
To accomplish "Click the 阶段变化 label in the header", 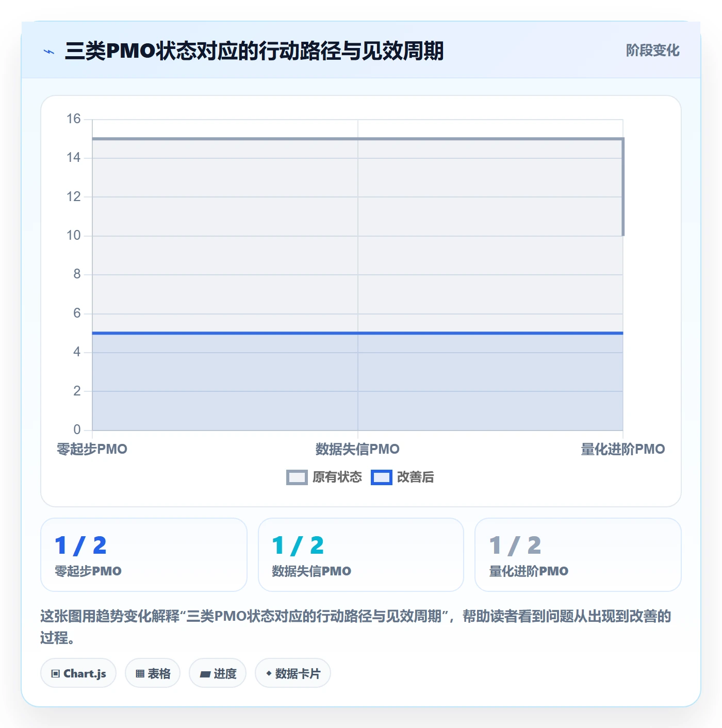I will pyautogui.click(x=652, y=51).
